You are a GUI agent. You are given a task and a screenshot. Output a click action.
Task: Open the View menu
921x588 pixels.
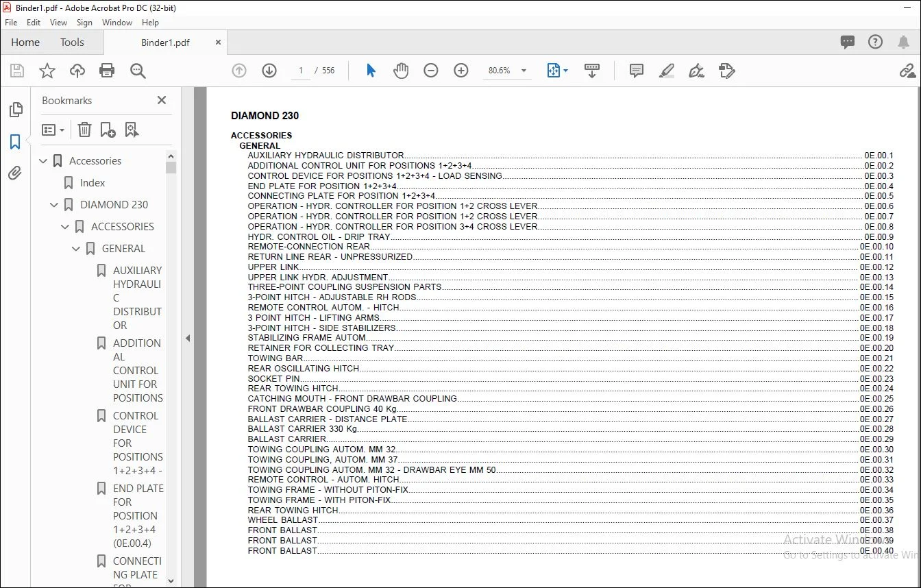(59, 23)
